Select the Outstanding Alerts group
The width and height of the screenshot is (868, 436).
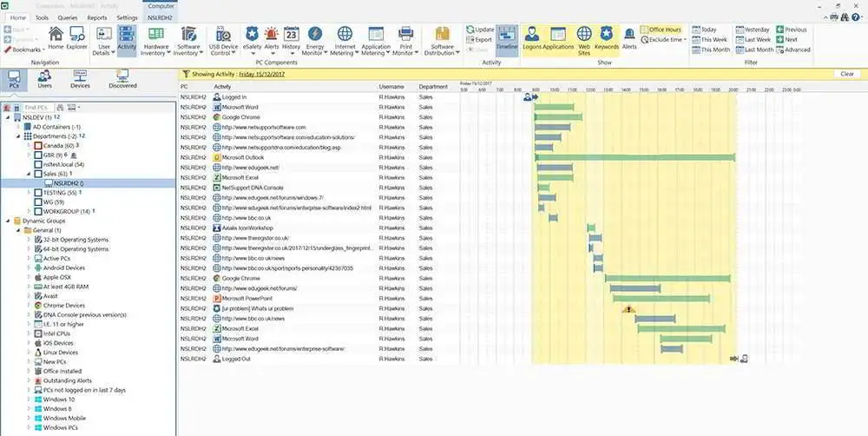click(68, 380)
